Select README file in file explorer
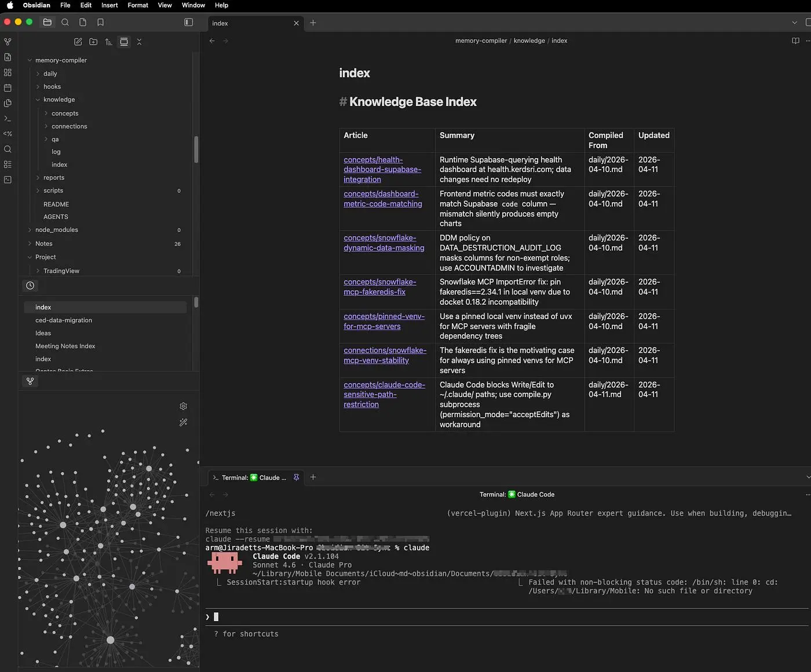 (56, 204)
